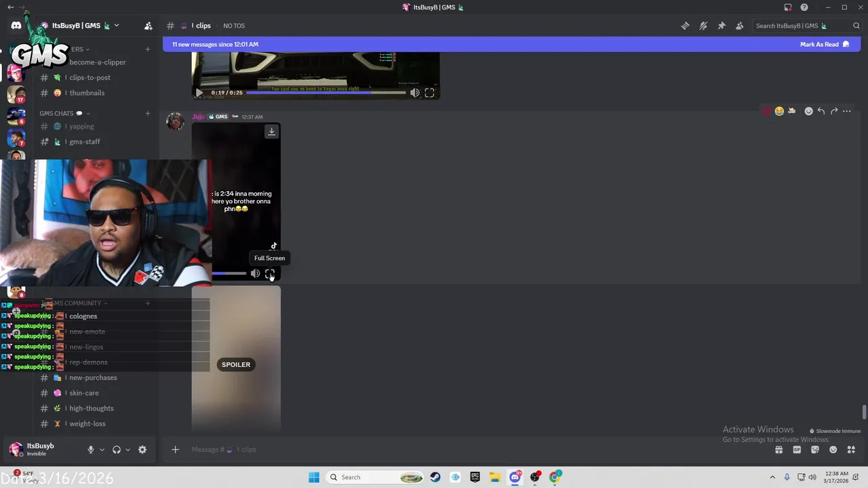This screenshot has height=488, width=868.
Task: Mute the TikTok video volume
Action: 255,274
